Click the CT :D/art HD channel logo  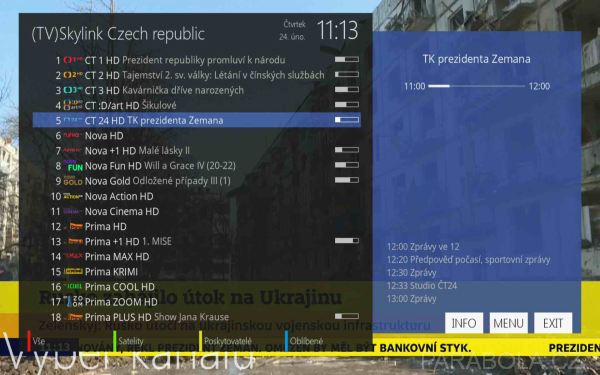point(73,105)
